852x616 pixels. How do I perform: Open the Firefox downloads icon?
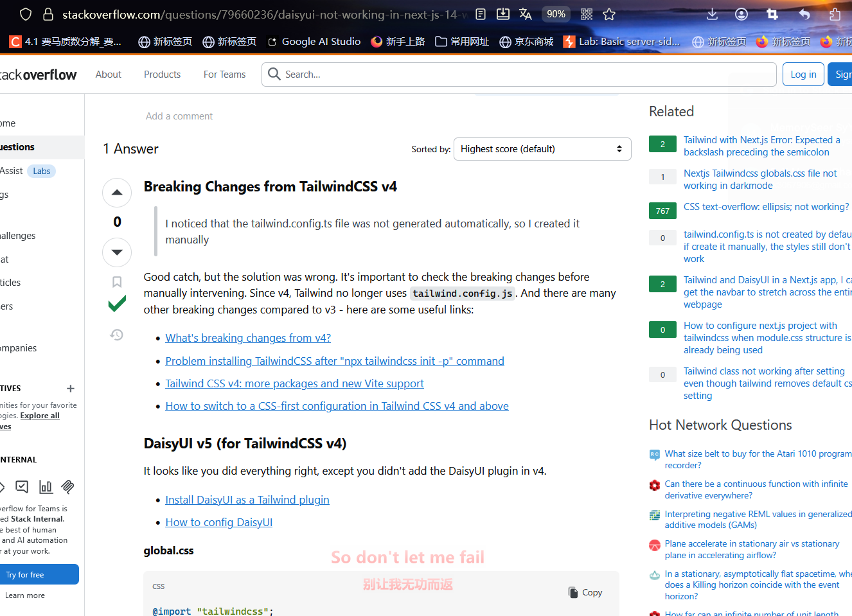pos(712,14)
